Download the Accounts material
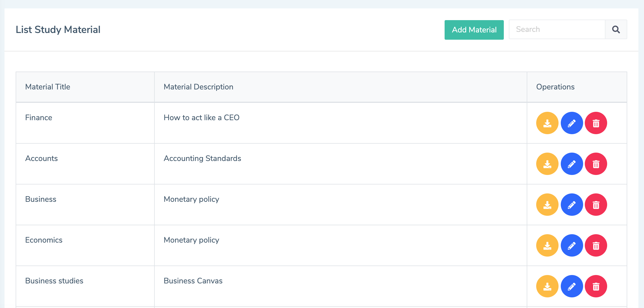 click(x=547, y=164)
